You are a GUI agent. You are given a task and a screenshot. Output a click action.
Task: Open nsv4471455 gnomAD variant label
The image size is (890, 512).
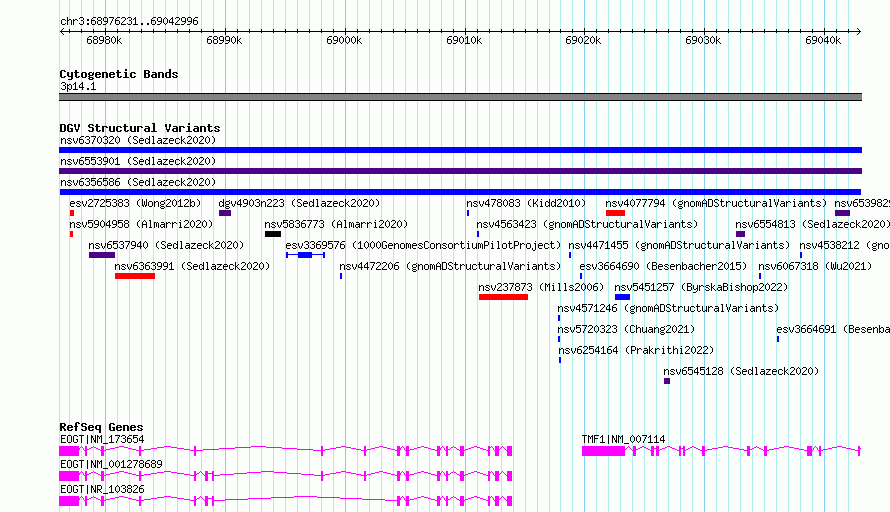(679, 245)
